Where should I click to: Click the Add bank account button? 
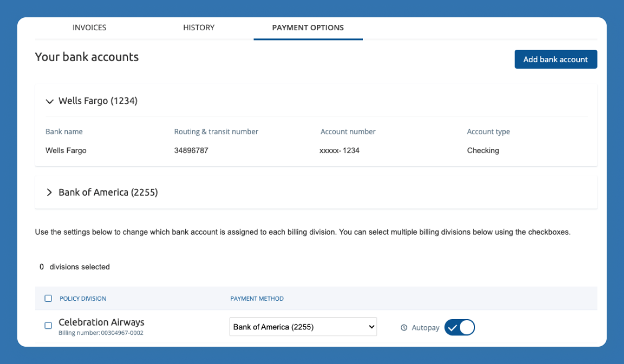tap(556, 59)
